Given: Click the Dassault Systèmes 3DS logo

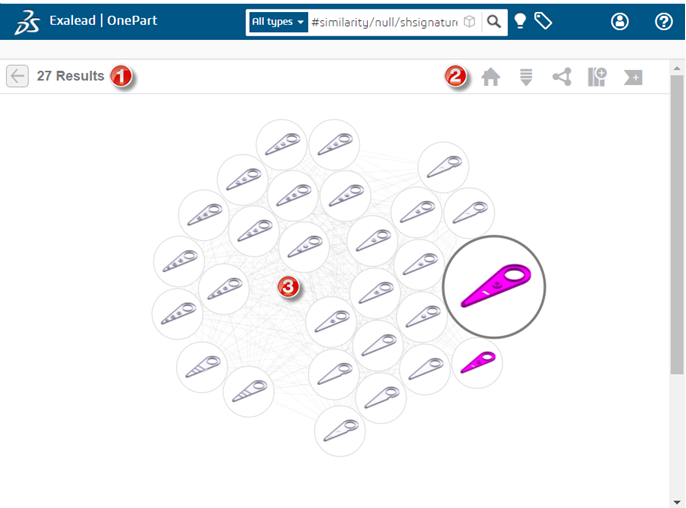Looking at the screenshot, I should (x=27, y=22).
